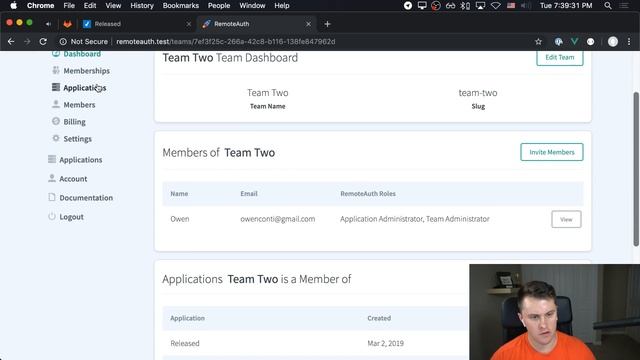Click the owenconti@gmail.com email cell
Screen dimensions: 640x360
278,219
